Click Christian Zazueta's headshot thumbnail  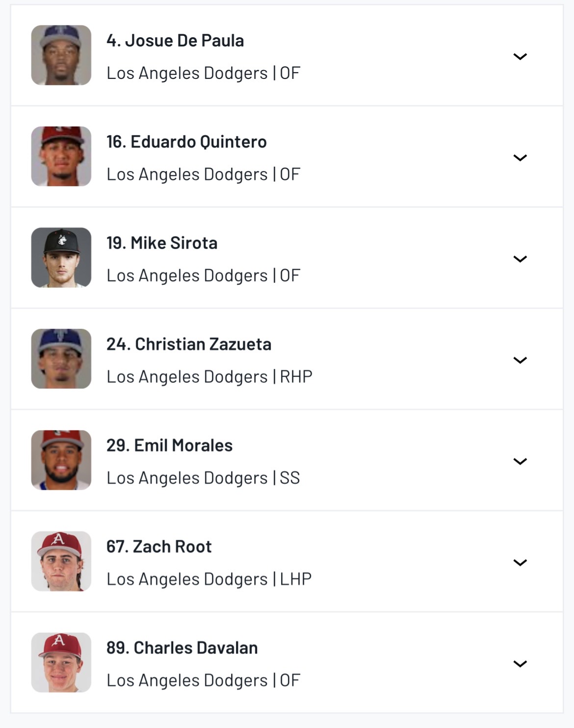point(61,359)
